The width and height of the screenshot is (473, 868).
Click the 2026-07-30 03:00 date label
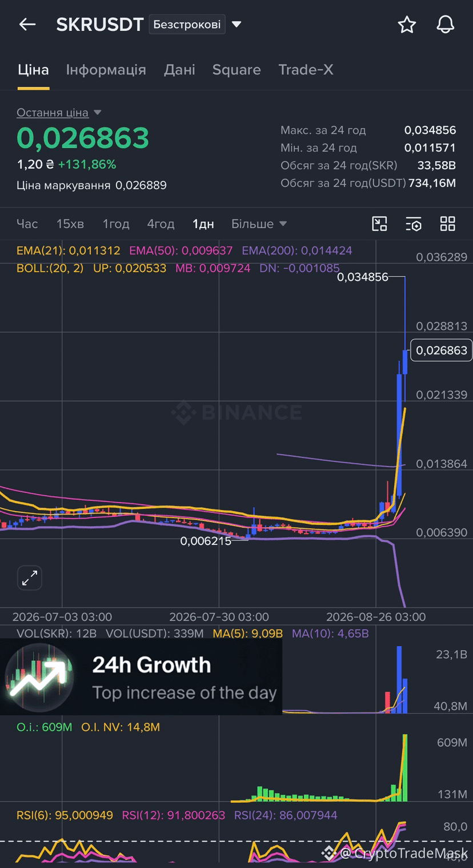click(219, 617)
